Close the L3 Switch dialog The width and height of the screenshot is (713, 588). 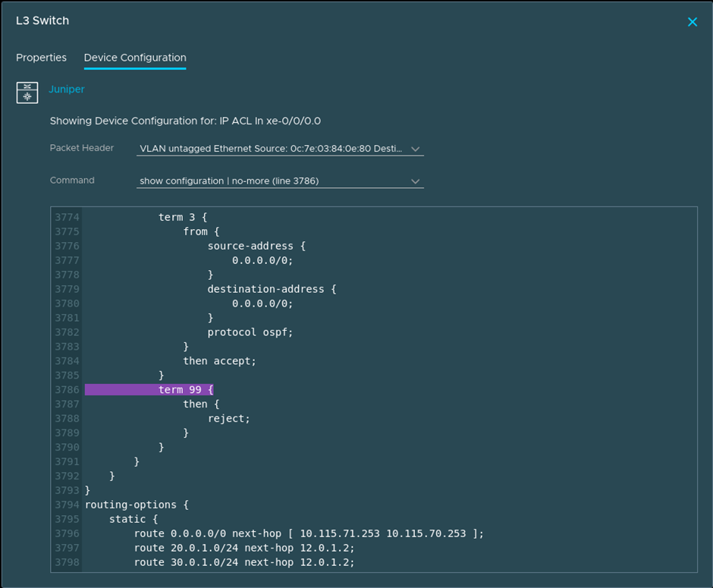tap(692, 22)
